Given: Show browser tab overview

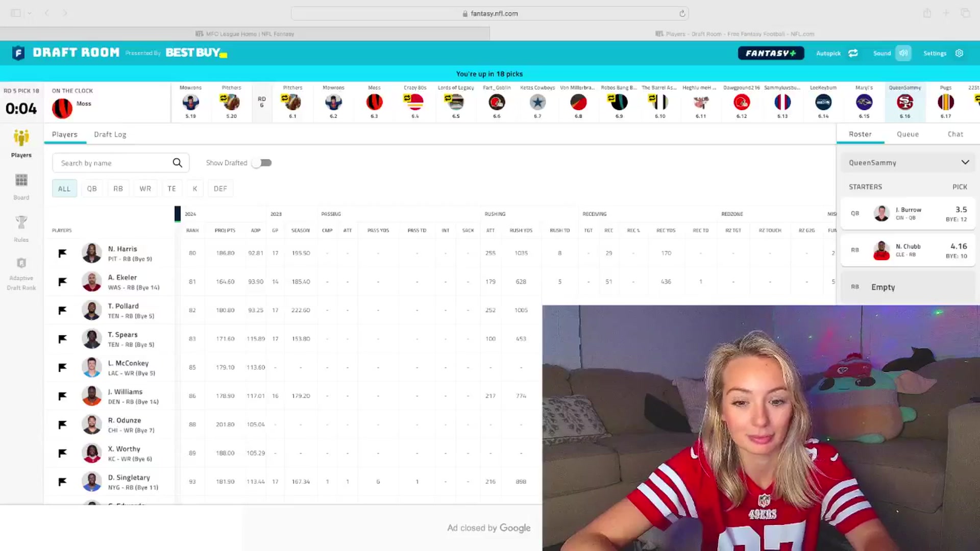Looking at the screenshot, I should tap(965, 13).
